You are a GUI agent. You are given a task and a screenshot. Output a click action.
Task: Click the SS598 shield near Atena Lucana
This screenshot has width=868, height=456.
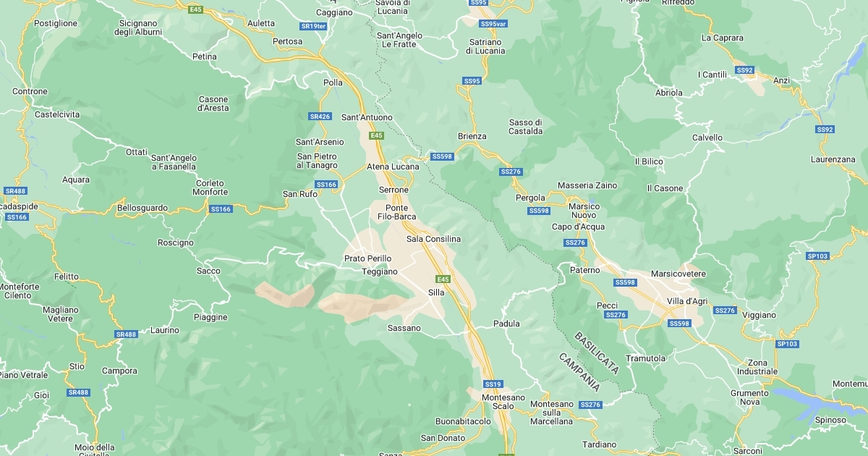(x=441, y=156)
